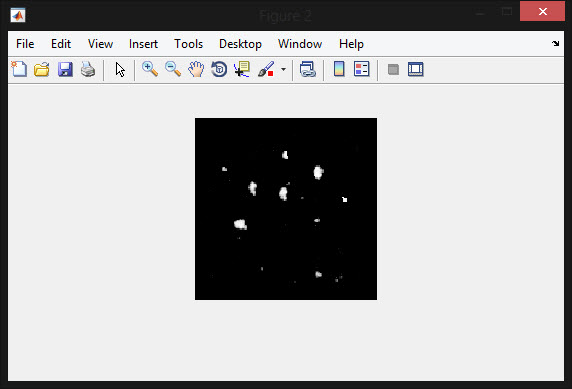572x389 pixels.
Task: Click the Hide Plot Tools icon
Action: tap(393, 69)
